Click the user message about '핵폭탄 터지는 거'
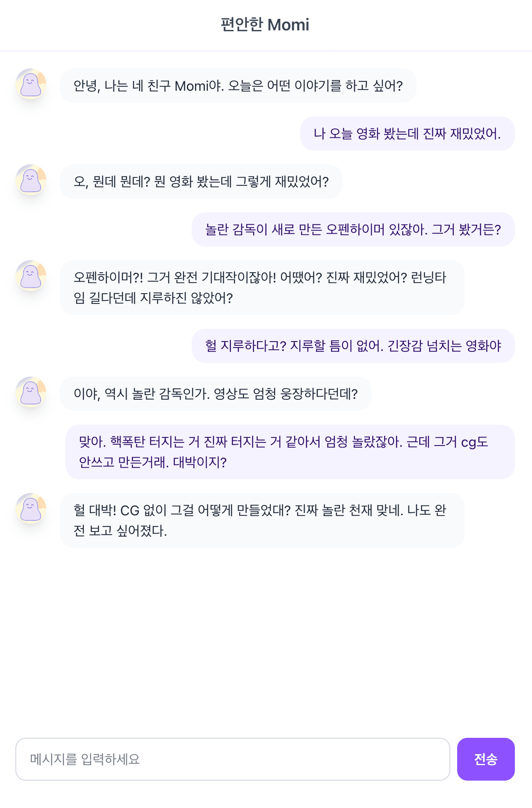Screen dimensions: 532x808 click(x=290, y=452)
